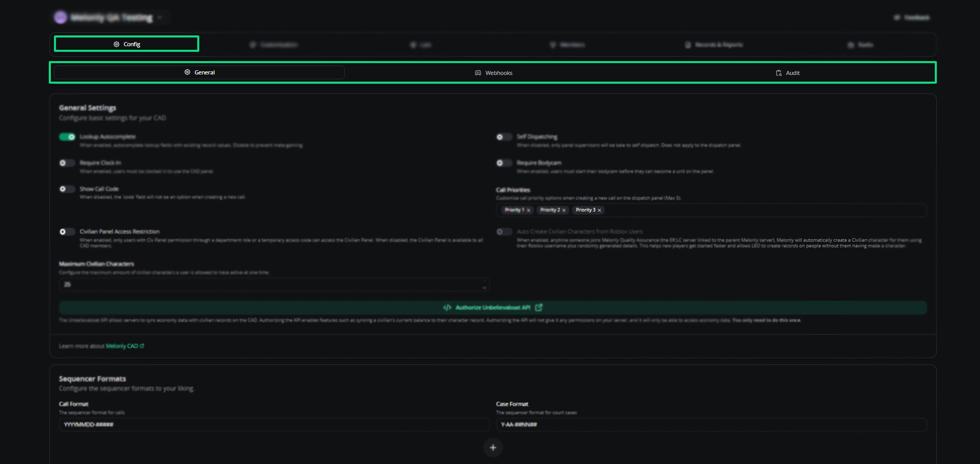Disable the Lookup Autocomplete toggle

(x=67, y=137)
